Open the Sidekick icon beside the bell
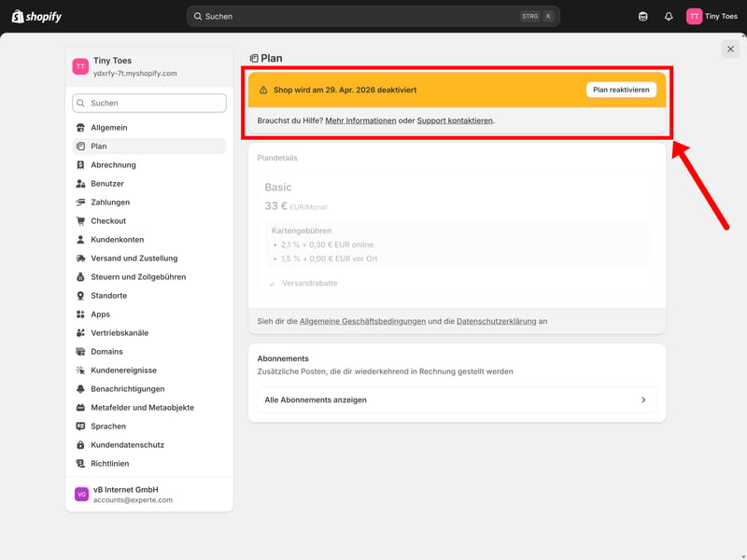Viewport: 747px width, 560px height. (642, 16)
